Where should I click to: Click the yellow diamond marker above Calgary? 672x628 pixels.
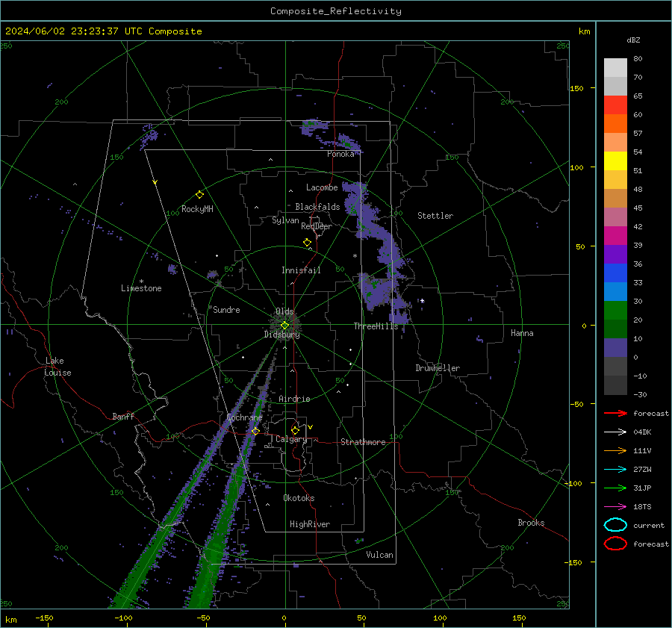tap(295, 430)
